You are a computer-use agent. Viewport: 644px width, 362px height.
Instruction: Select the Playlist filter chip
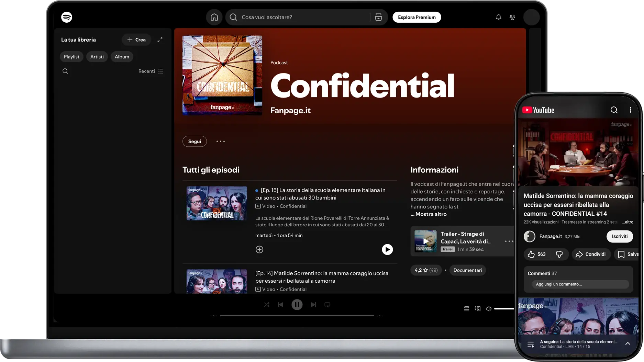[71, 57]
